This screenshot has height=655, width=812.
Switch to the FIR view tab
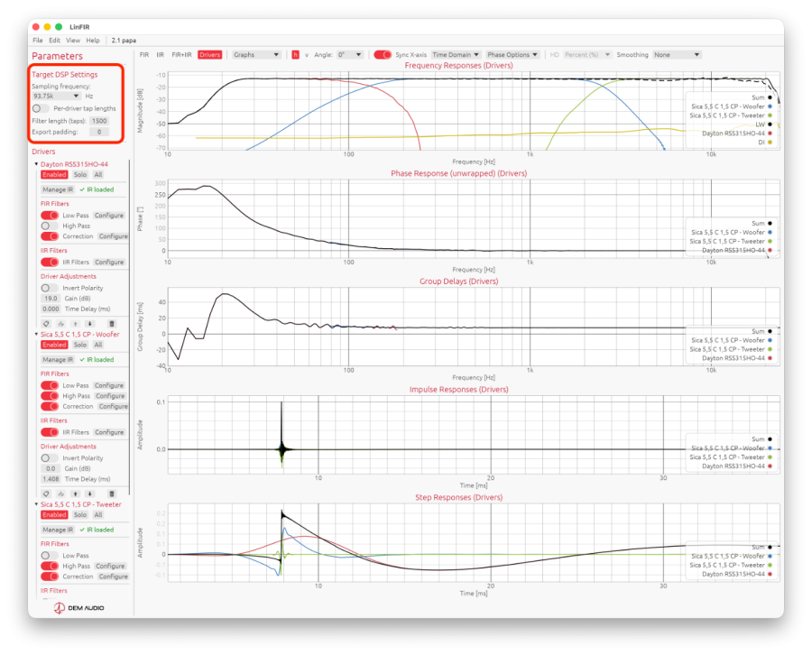144,54
